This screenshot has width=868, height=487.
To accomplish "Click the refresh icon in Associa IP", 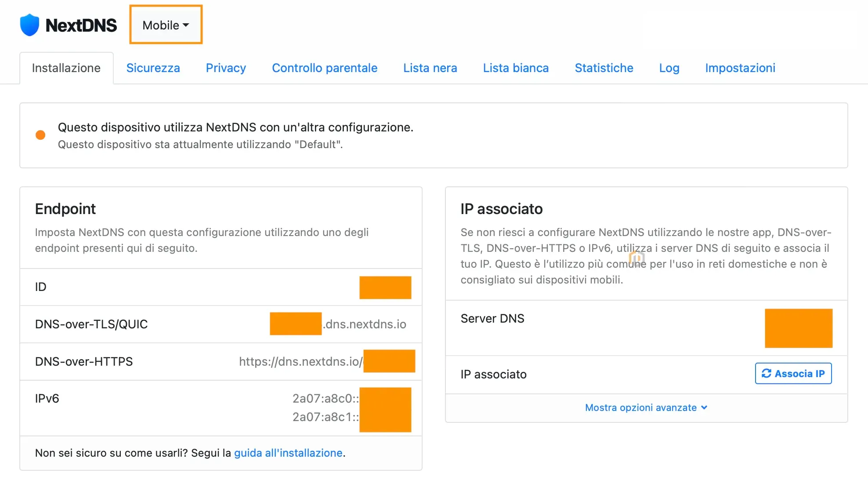I will [767, 374].
